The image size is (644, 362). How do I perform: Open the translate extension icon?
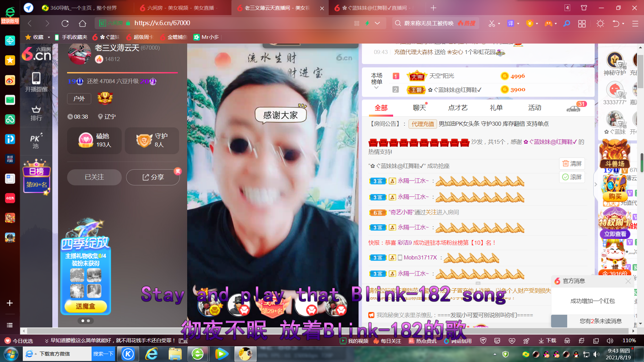[511, 23]
